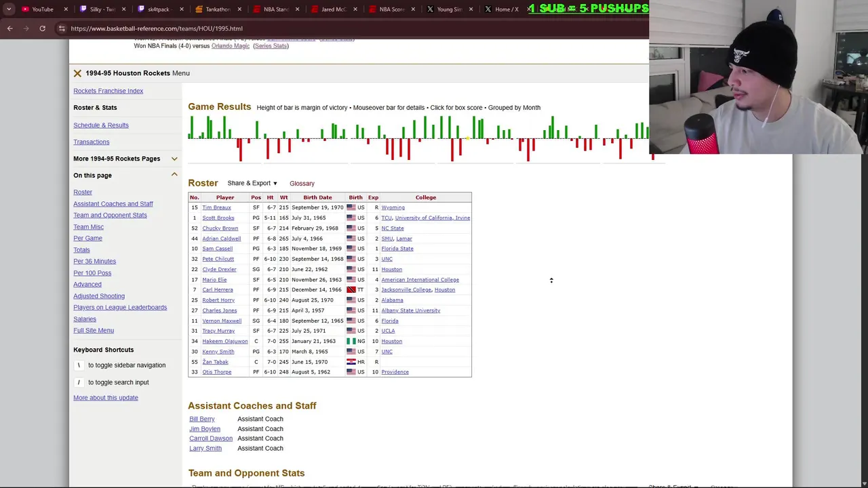
Task: Jump to Team Misc in sidebar
Action: (x=88, y=227)
